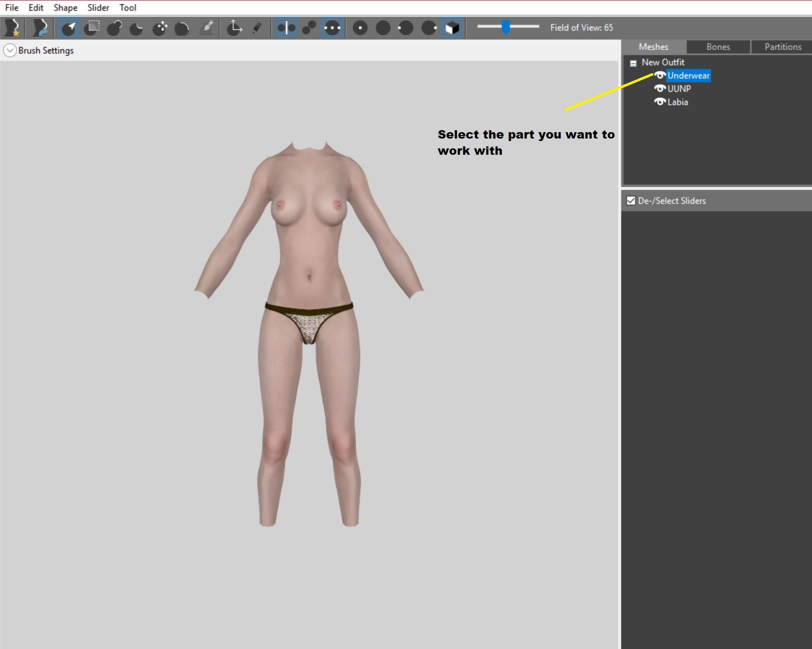Switch to the Bones tab
812x649 pixels.
[718, 47]
